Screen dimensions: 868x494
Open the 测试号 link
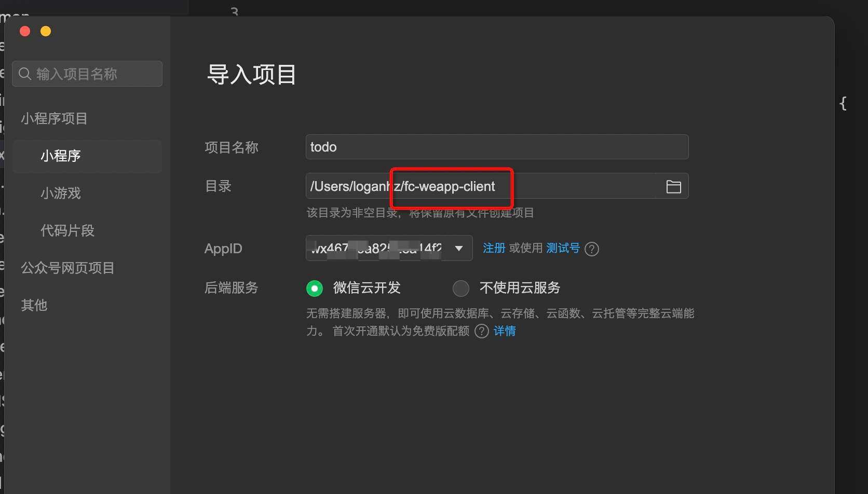point(562,248)
